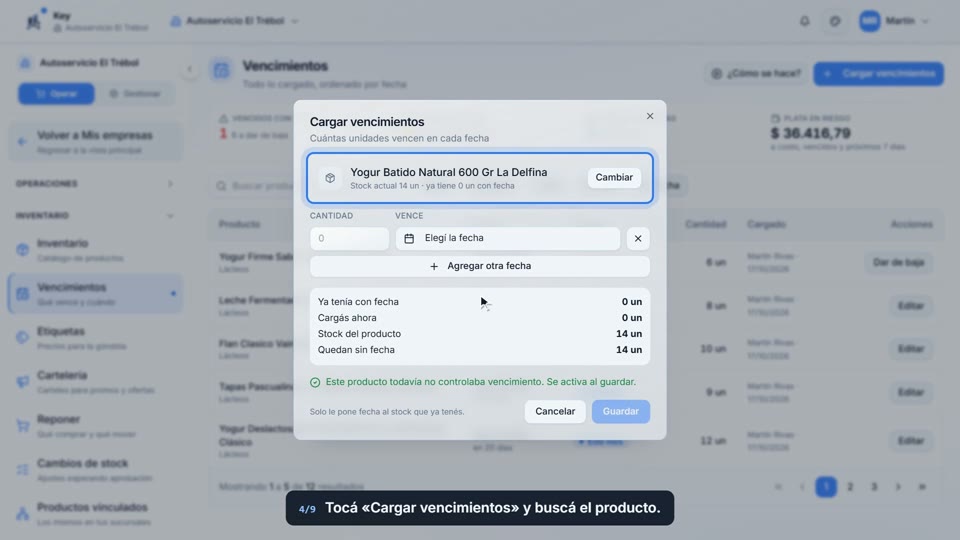Viewport: 960px width, 540px height.
Task: Click the Cambios de stock icon
Action: 23,470
